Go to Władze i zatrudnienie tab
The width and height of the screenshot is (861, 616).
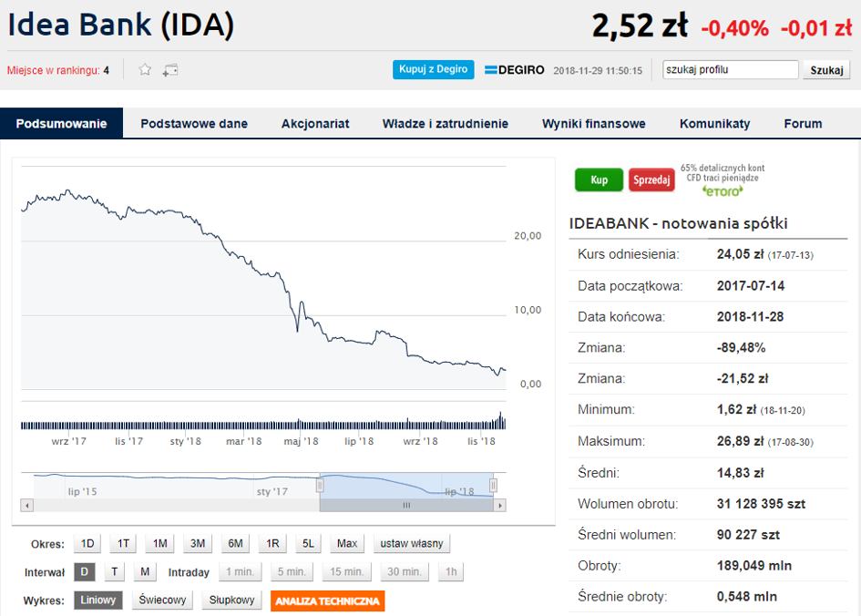coord(446,124)
